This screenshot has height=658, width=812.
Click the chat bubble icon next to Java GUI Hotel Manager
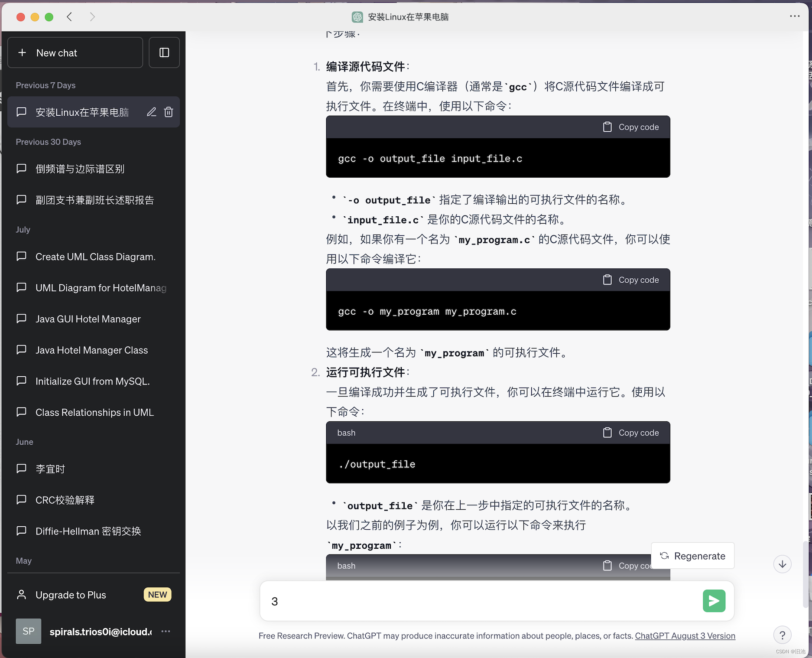click(21, 319)
